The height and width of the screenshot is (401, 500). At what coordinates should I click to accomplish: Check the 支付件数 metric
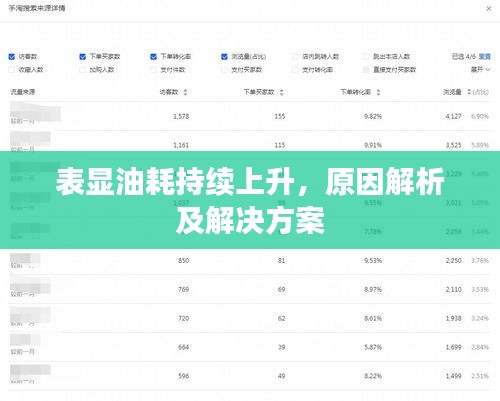point(153,70)
